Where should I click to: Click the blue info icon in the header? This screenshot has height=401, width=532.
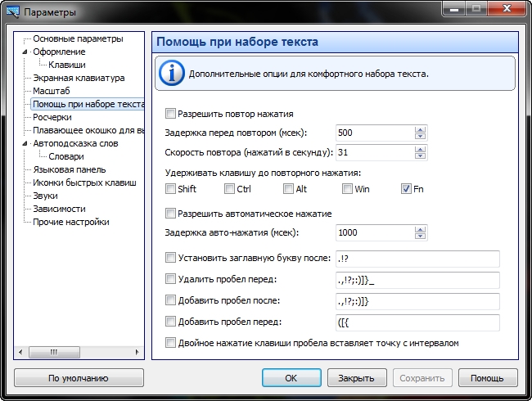pyautogui.click(x=171, y=73)
